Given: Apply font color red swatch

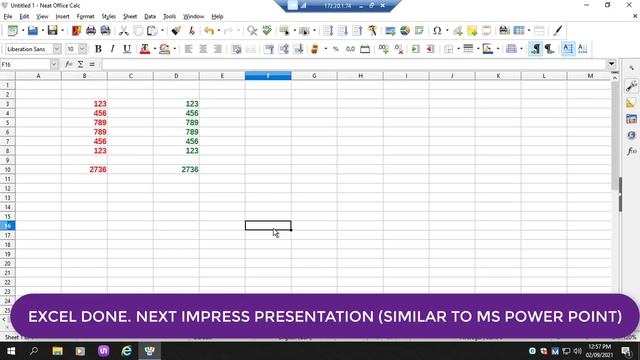Looking at the screenshot, I should [x=145, y=49].
